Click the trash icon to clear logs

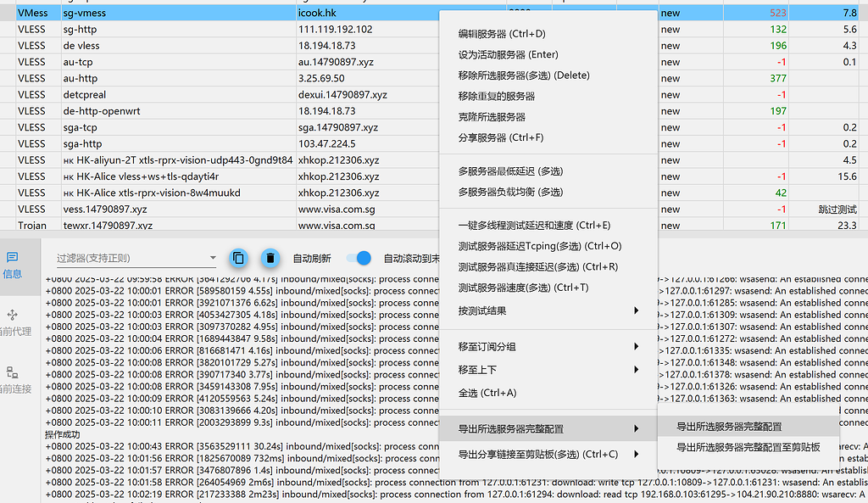[270, 258]
